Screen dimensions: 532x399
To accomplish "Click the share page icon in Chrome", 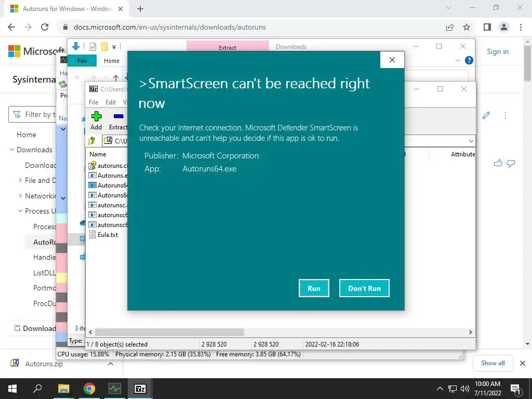I will [450, 27].
